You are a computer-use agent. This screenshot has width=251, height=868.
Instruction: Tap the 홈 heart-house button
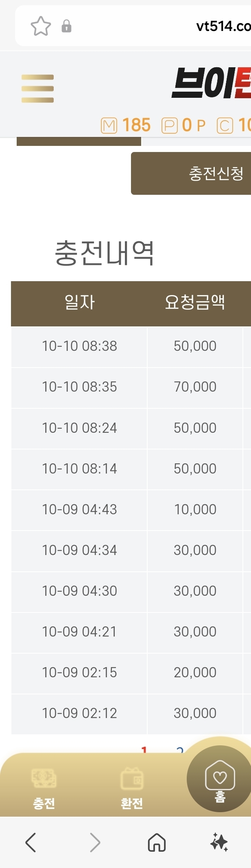(220, 779)
